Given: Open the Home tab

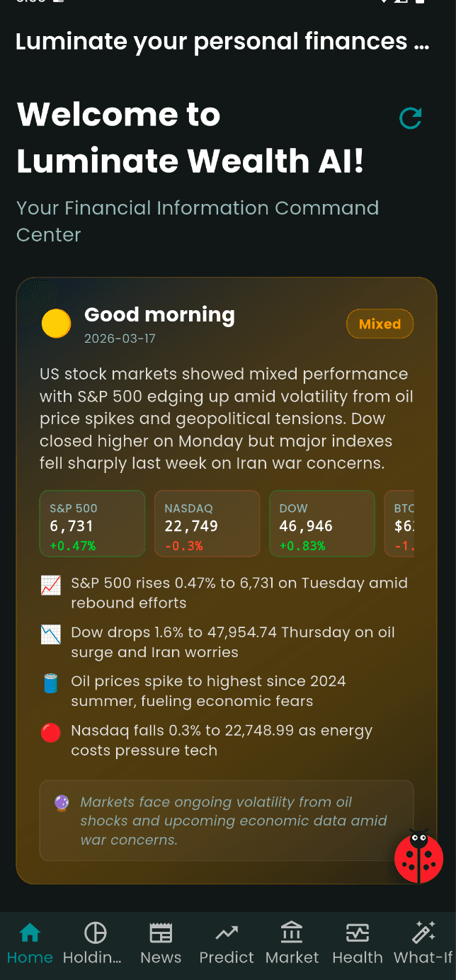Looking at the screenshot, I should [30, 943].
